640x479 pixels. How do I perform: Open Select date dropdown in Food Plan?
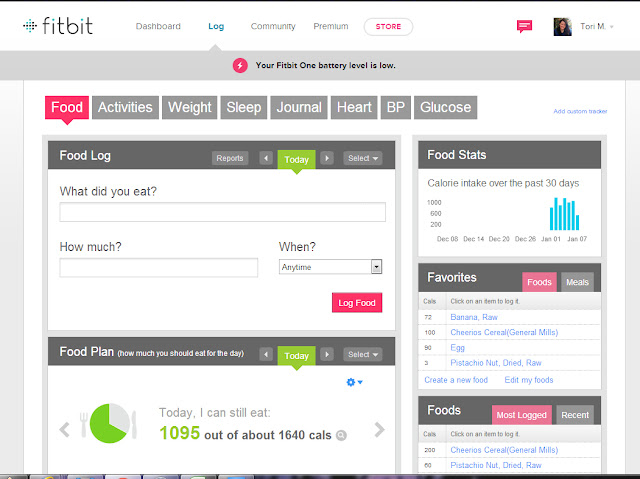point(363,355)
